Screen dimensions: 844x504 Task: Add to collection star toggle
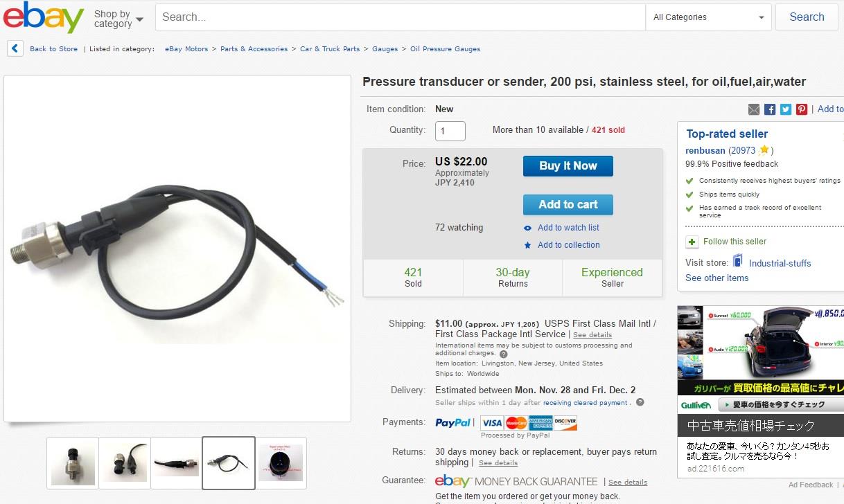[x=528, y=245]
